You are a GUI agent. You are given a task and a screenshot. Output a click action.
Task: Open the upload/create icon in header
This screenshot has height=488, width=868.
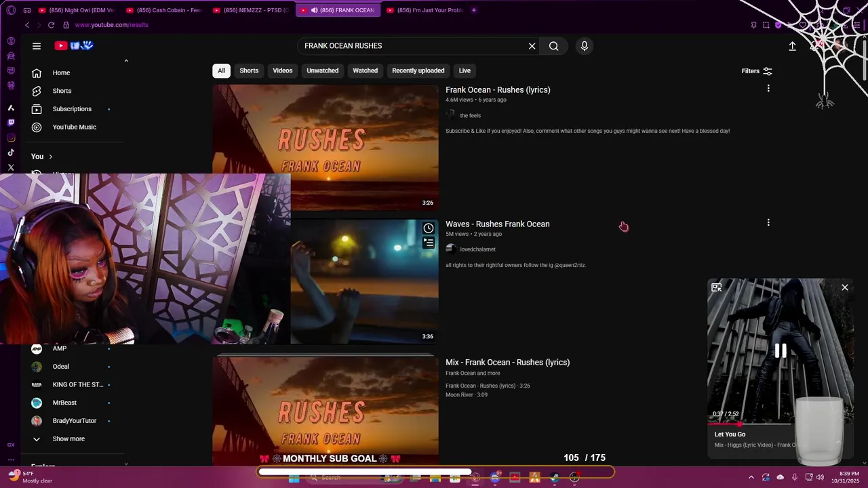point(792,46)
